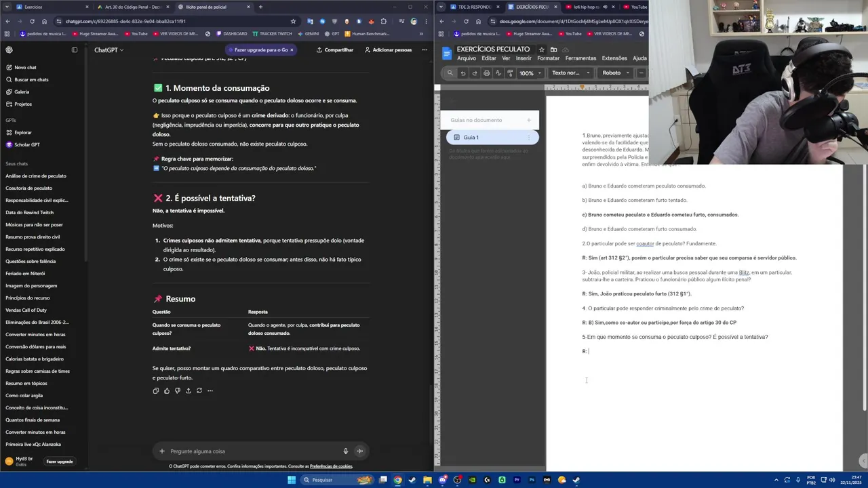Undo last action in Google Docs
The width and height of the screenshot is (868, 488).
463,73
